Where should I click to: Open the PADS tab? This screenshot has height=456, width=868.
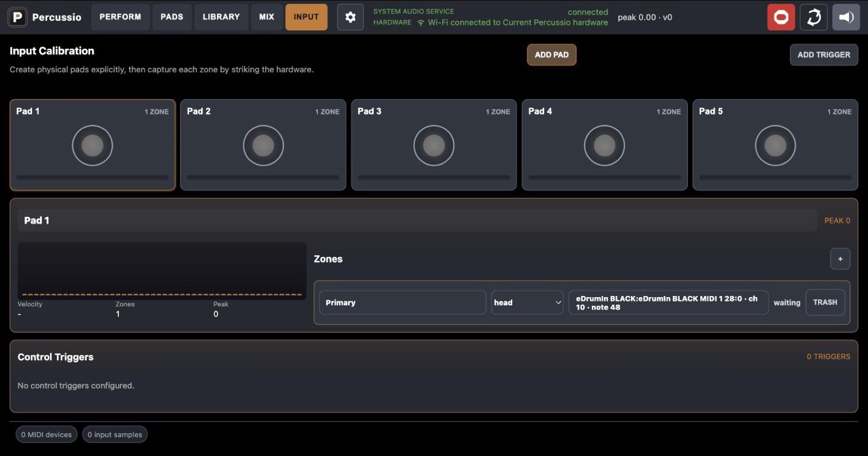point(172,17)
